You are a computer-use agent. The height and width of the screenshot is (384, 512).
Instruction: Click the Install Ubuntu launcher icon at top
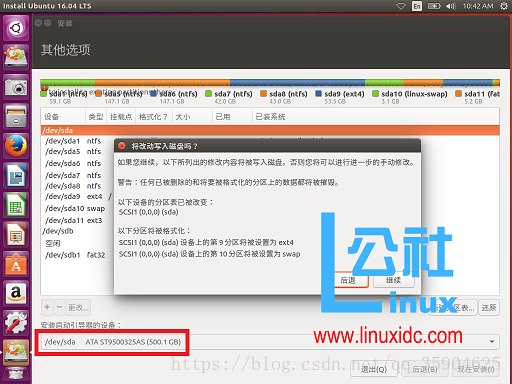pyautogui.click(x=16, y=56)
